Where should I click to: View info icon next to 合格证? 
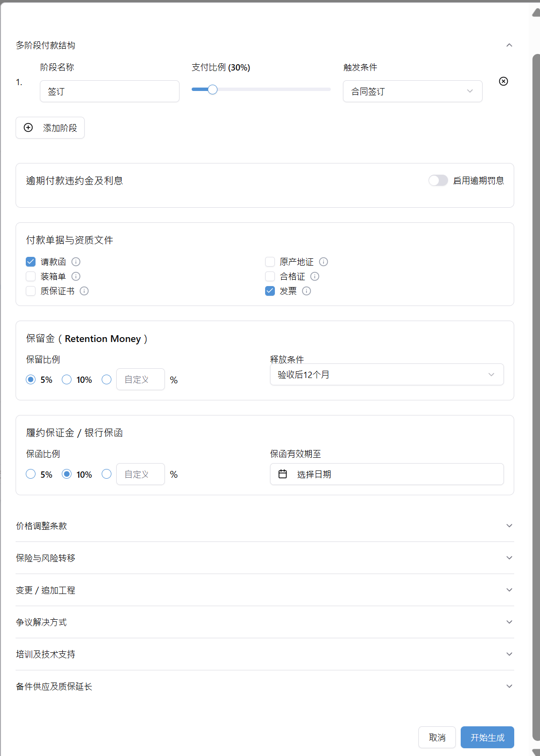coord(315,276)
